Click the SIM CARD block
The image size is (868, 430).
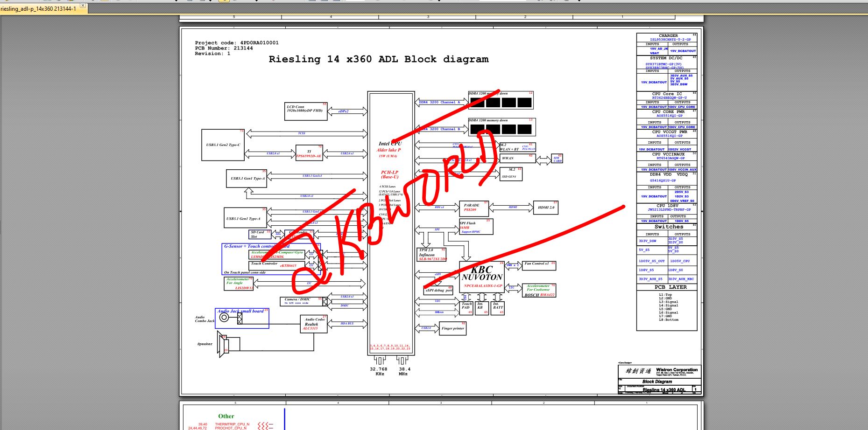tap(557, 159)
